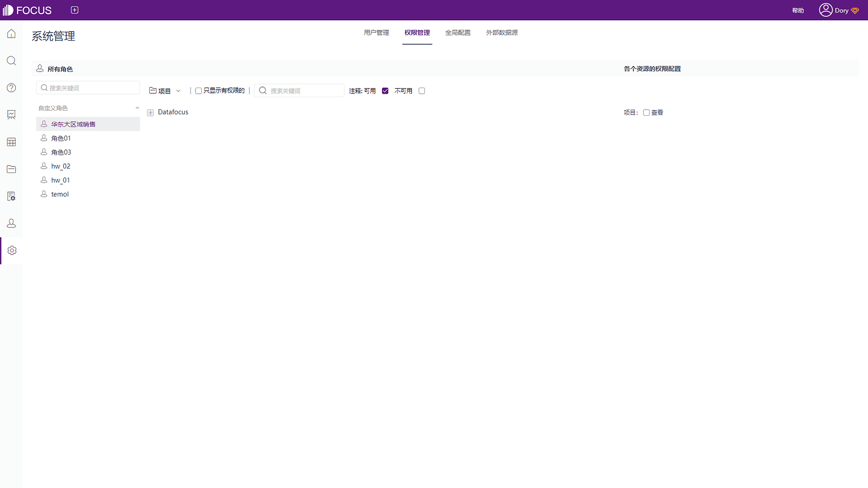The width and height of the screenshot is (868, 488).
Task: Click the magnifier icon in role search box
Action: (x=44, y=88)
